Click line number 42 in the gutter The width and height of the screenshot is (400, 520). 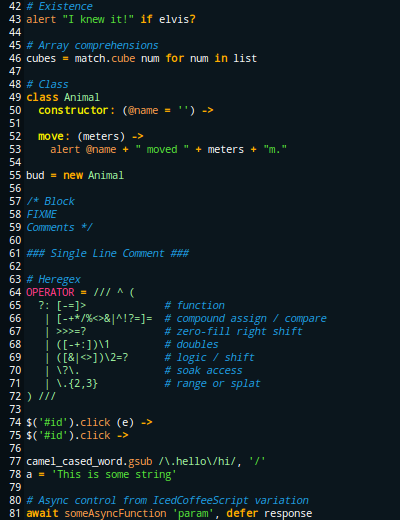(15, 6)
